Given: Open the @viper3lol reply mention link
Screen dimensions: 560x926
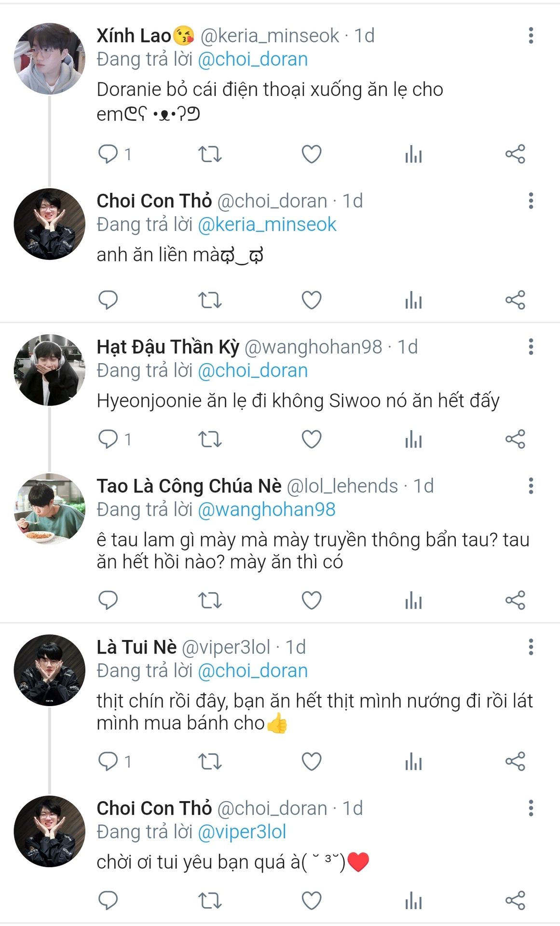Looking at the screenshot, I should click(242, 832).
